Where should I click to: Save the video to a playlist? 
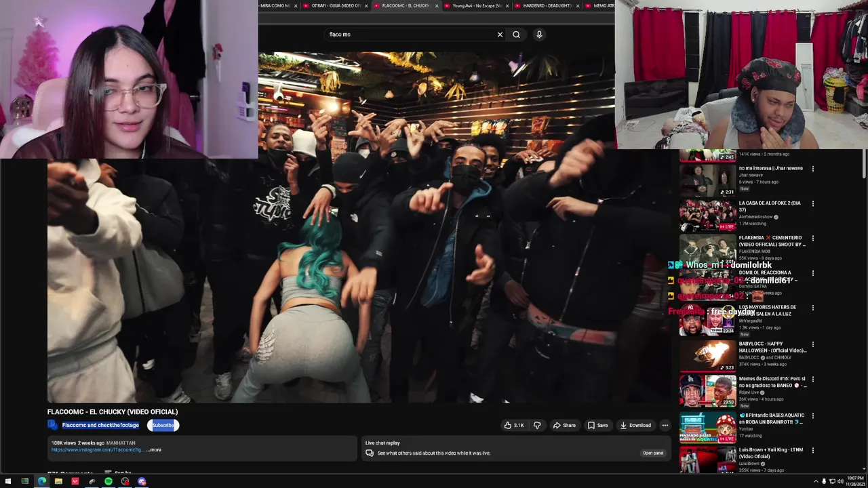597,426
